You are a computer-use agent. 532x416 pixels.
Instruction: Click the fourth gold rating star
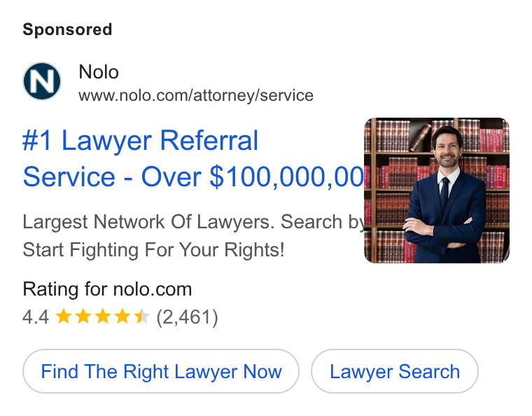pyautogui.click(x=122, y=317)
